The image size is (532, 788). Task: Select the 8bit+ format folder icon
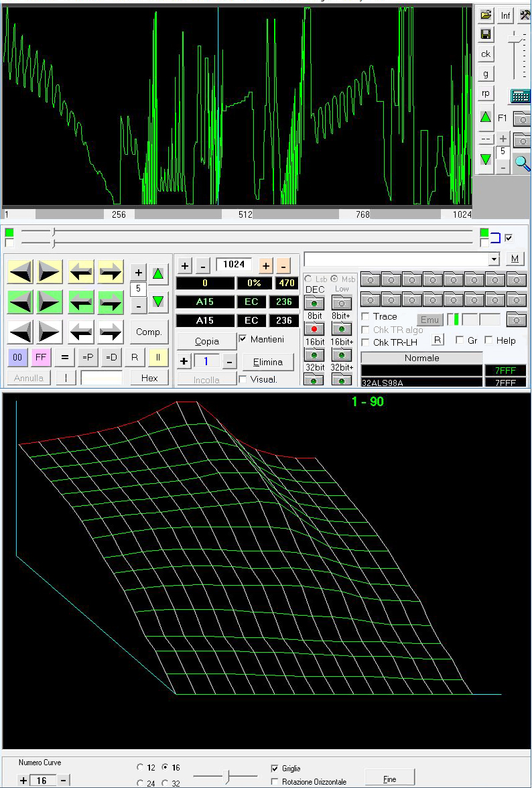coord(342,329)
